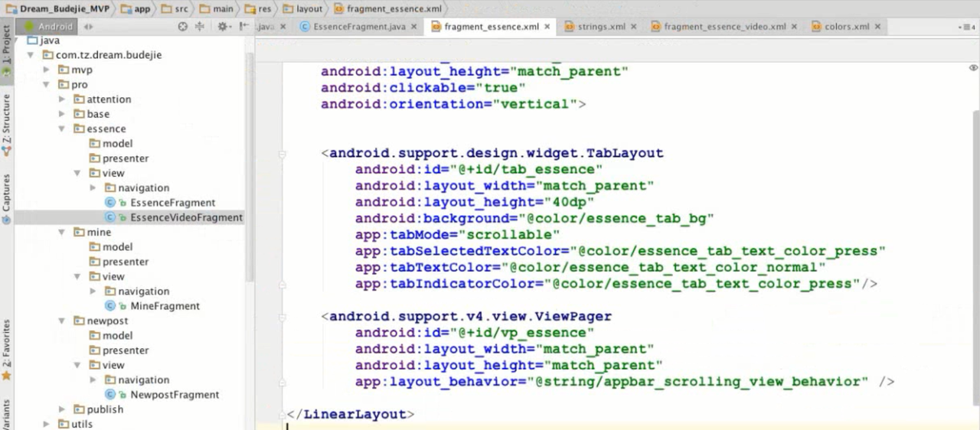
Task: Close the partially hidden .java tab
Action: [283, 27]
